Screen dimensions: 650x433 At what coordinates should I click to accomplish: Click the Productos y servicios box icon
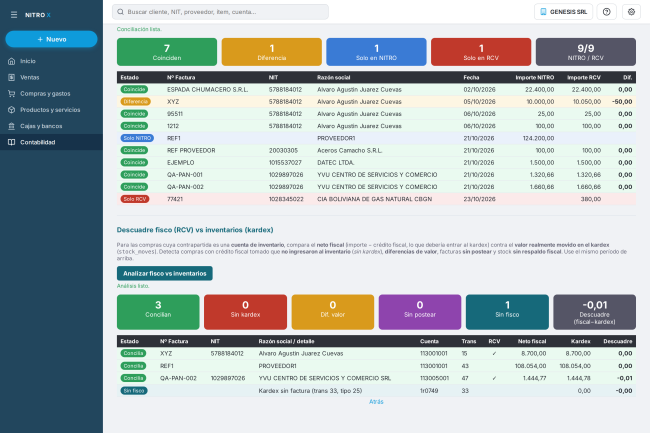(x=12, y=110)
